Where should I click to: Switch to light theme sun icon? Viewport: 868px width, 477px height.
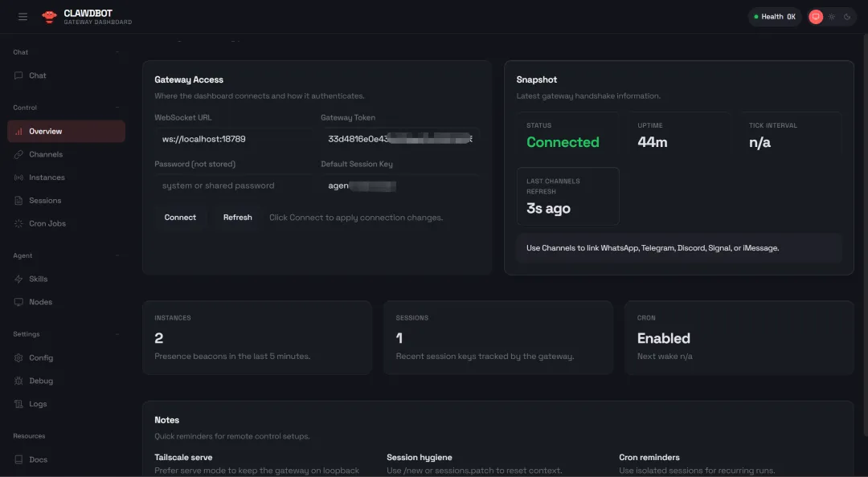coord(832,17)
